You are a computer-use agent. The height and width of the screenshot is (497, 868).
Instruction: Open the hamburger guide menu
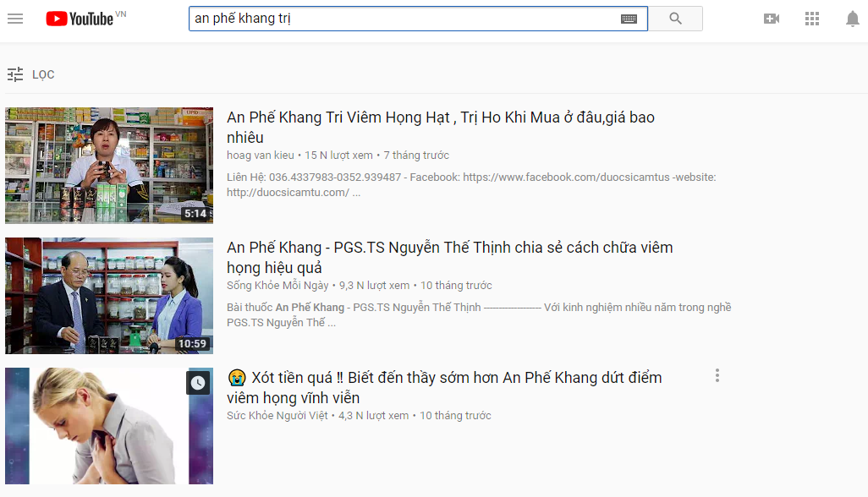coord(15,19)
